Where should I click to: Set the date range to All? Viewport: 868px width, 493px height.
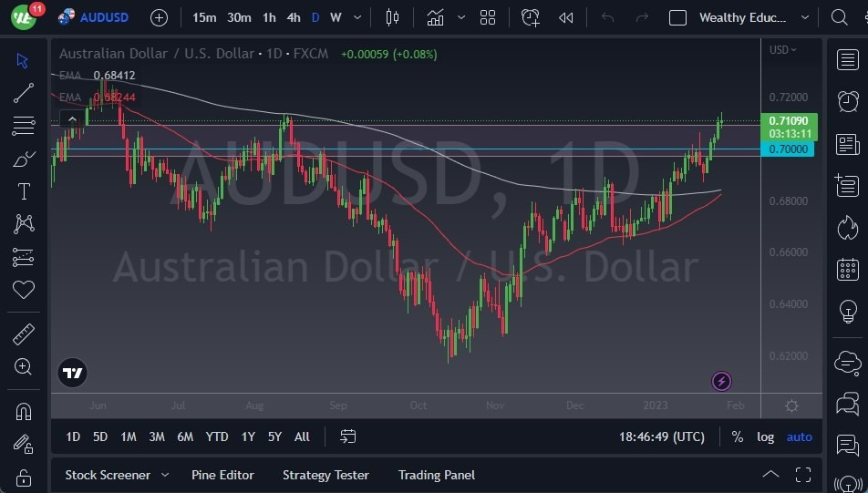[x=302, y=437]
